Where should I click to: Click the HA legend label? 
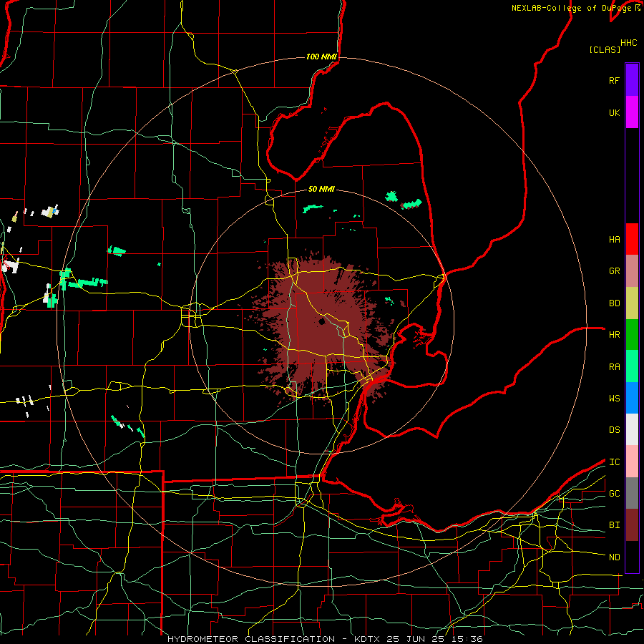click(x=614, y=239)
